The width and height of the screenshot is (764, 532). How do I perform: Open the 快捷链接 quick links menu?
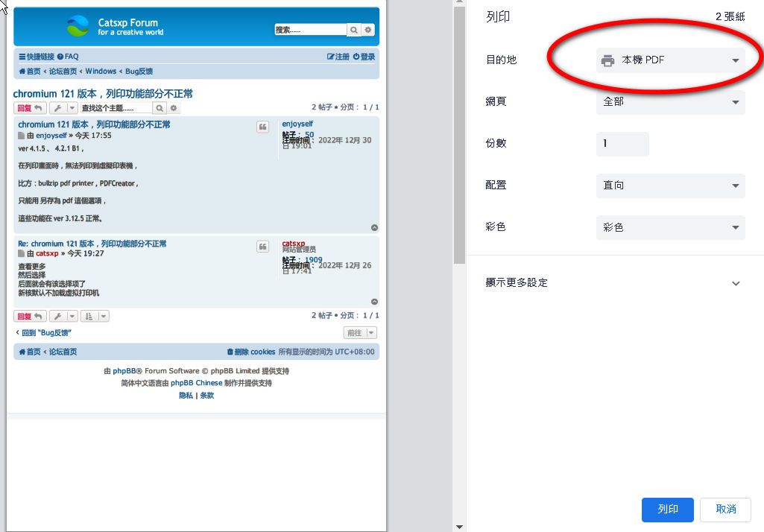[37, 57]
